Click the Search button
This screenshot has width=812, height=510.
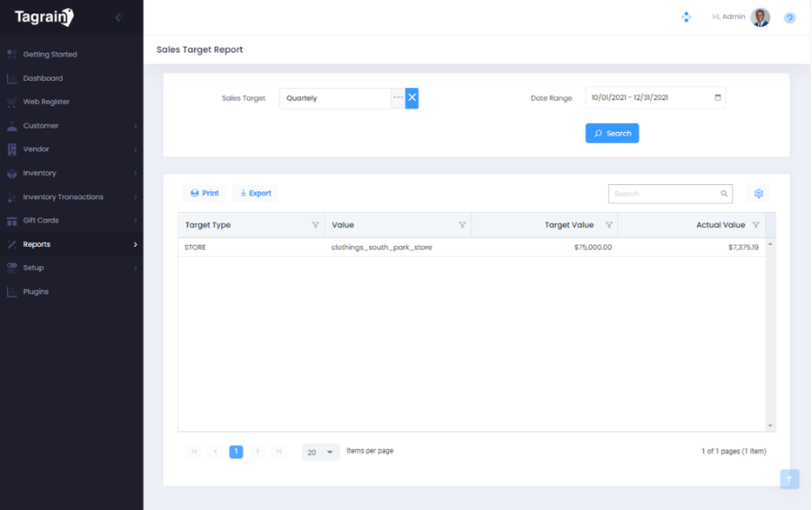point(612,134)
